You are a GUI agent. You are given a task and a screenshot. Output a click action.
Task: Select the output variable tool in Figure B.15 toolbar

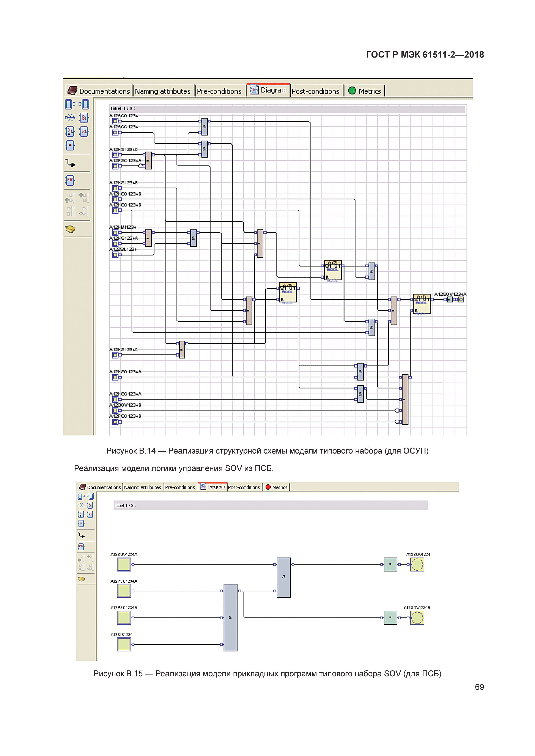click(90, 496)
